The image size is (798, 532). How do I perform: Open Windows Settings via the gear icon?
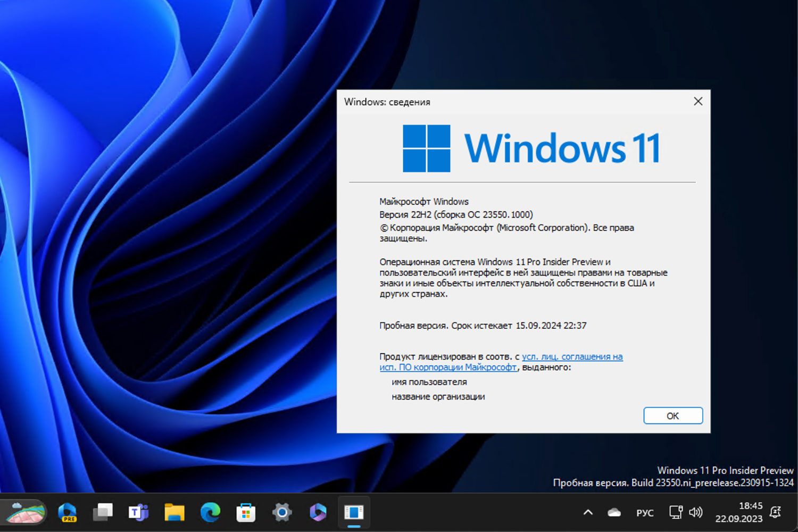coord(281,512)
